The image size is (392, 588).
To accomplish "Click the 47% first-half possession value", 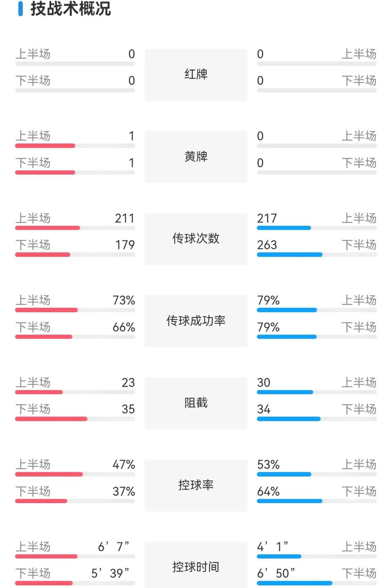I will click(x=123, y=465).
